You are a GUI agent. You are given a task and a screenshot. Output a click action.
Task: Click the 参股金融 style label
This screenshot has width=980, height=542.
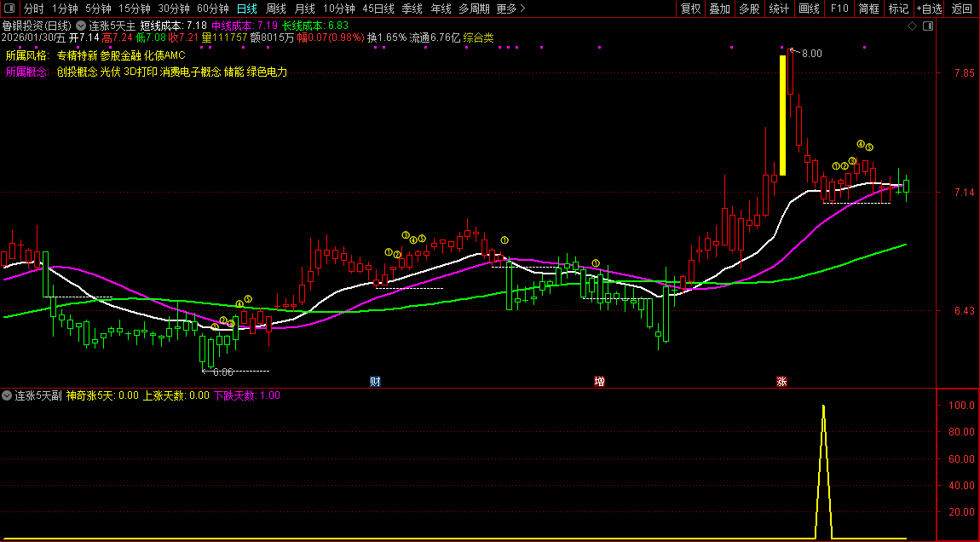tap(121, 55)
